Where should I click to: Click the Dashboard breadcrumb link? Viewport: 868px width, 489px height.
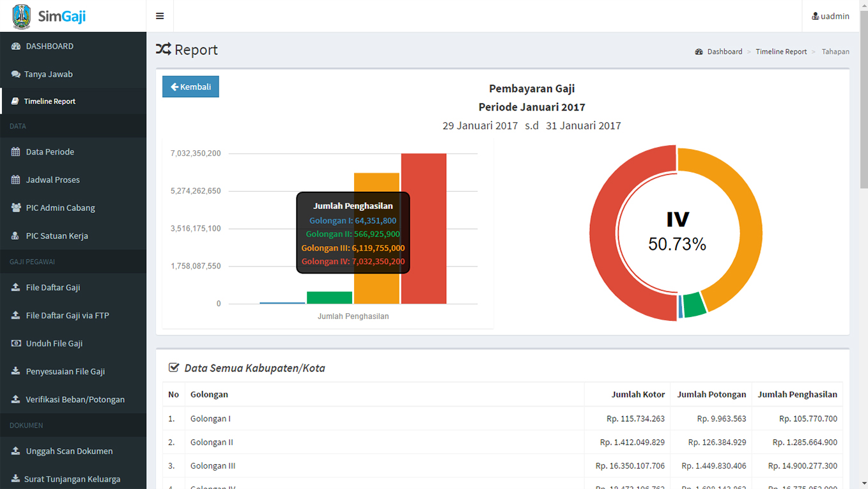(724, 52)
